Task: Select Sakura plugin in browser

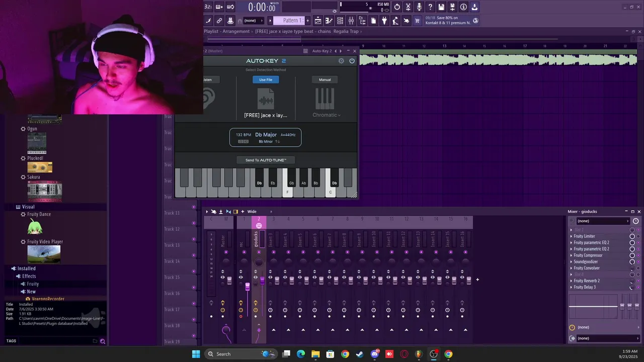Action: [x=33, y=177]
